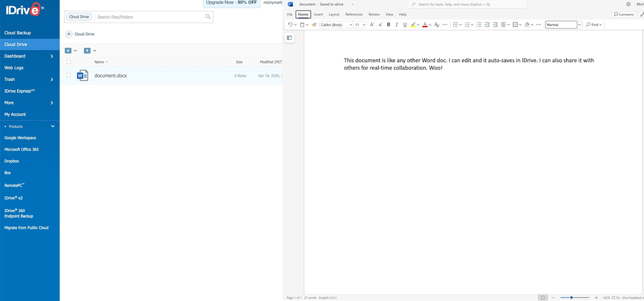Open the File menu in Word
This screenshot has height=301, width=644.
(x=290, y=14)
